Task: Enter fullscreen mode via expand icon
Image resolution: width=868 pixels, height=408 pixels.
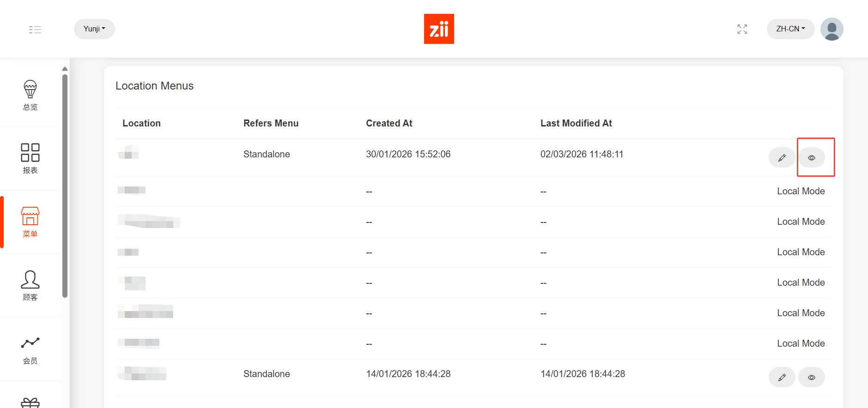Action: coord(742,29)
